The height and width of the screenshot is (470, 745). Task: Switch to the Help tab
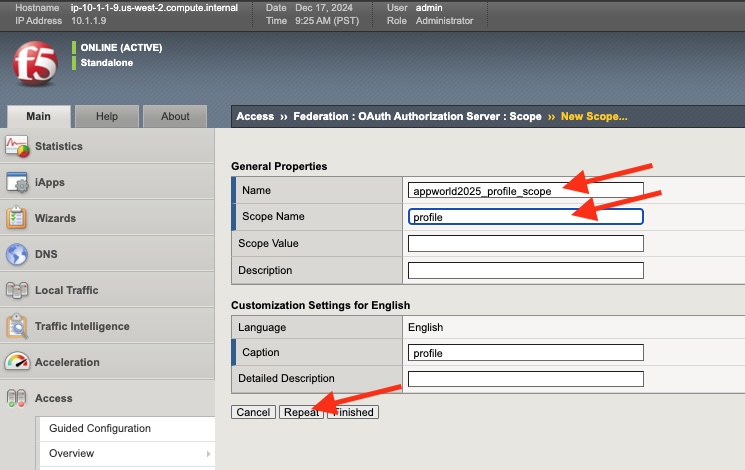click(x=107, y=116)
